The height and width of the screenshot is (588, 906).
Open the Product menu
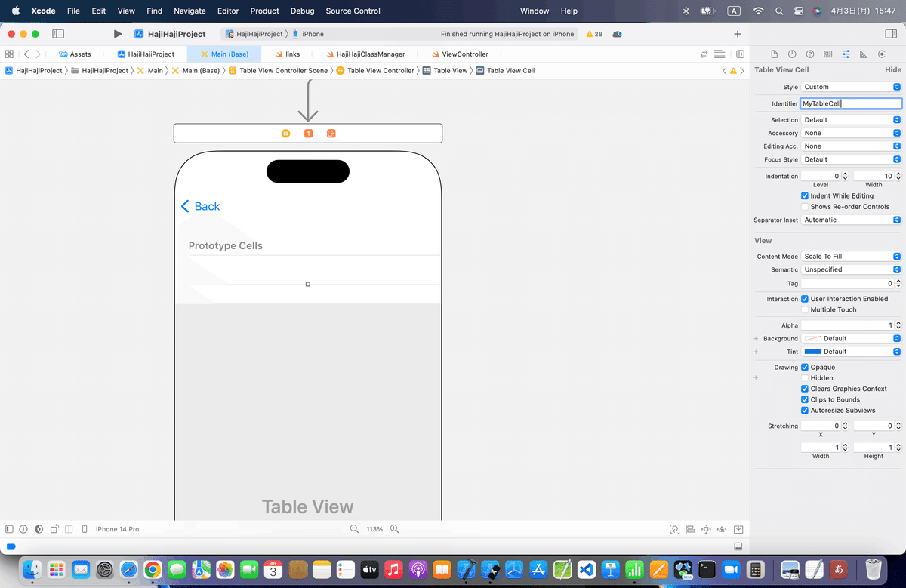[x=264, y=11]
